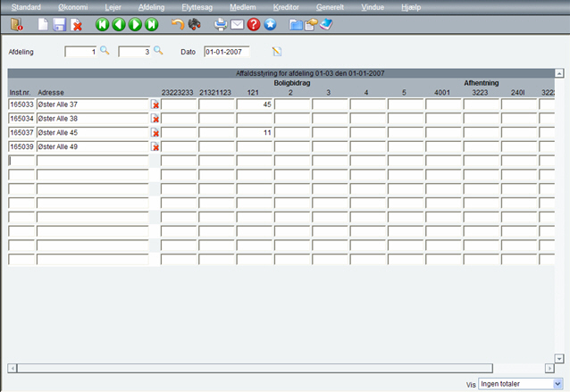The width and height of the screenshot is (570, 392).
Task: Click the save diskette icon
Action: point(59,25)
